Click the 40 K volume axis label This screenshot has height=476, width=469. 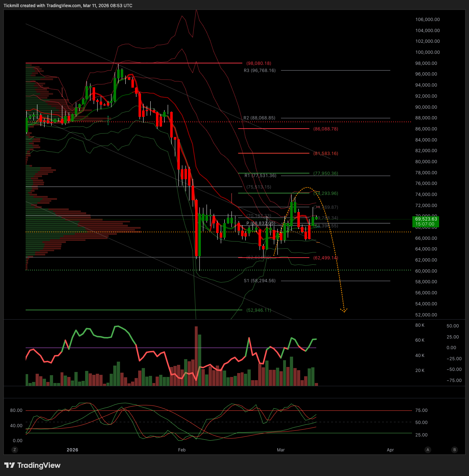tap(420, 356)
